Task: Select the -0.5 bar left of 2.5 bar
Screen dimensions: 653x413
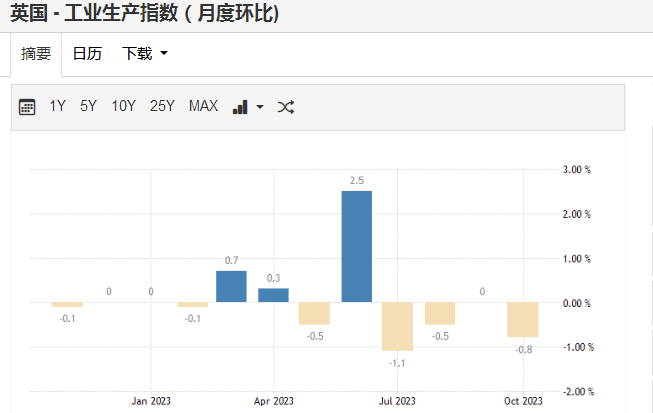Action: [314, 313]
